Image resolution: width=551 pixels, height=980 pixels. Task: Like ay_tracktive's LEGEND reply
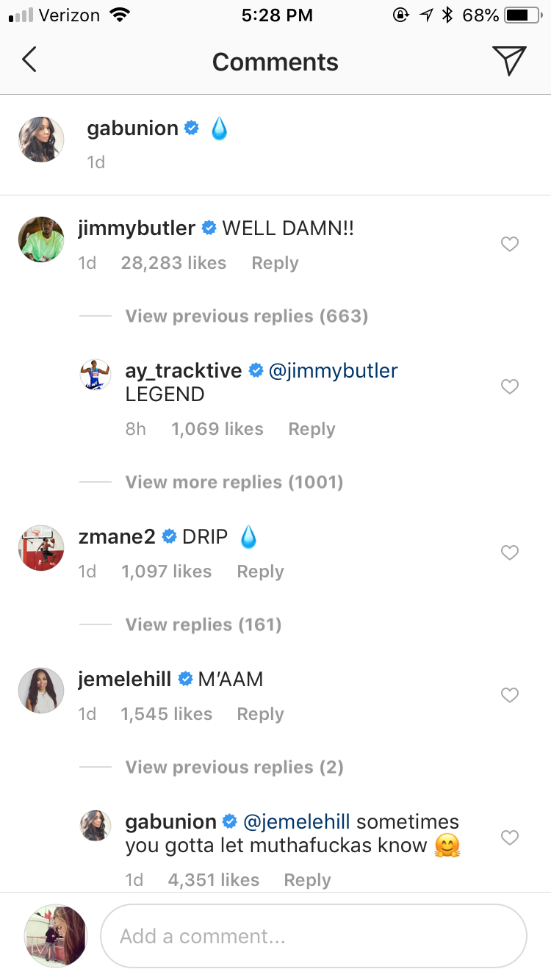[x=510, y=386]
